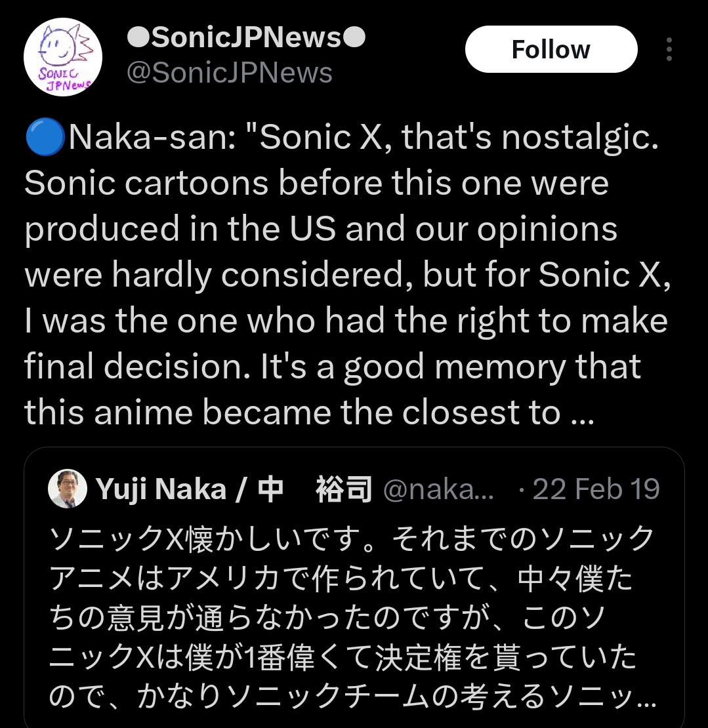Open the 22 Feb 19 timestamp
Image resolution: width=708 pixels, height=728 pixels.
[x=596, y=489]
